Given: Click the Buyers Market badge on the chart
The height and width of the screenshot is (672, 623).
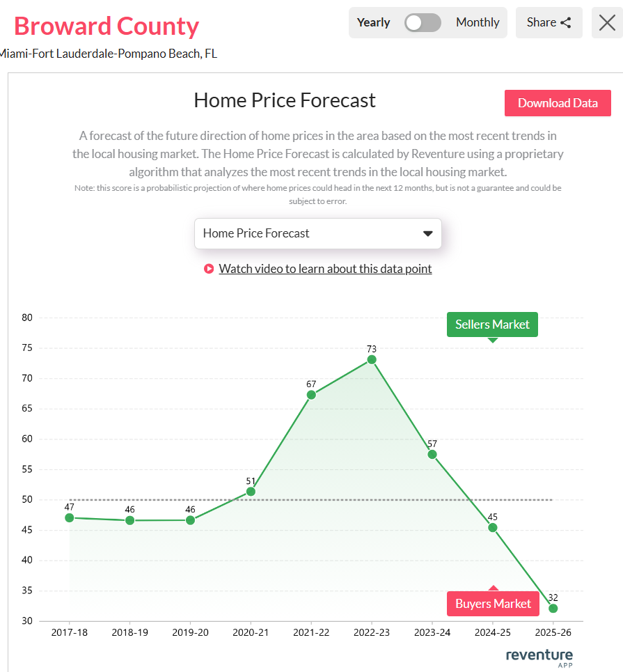Looking at the screenshot, I should pos(493,603).
